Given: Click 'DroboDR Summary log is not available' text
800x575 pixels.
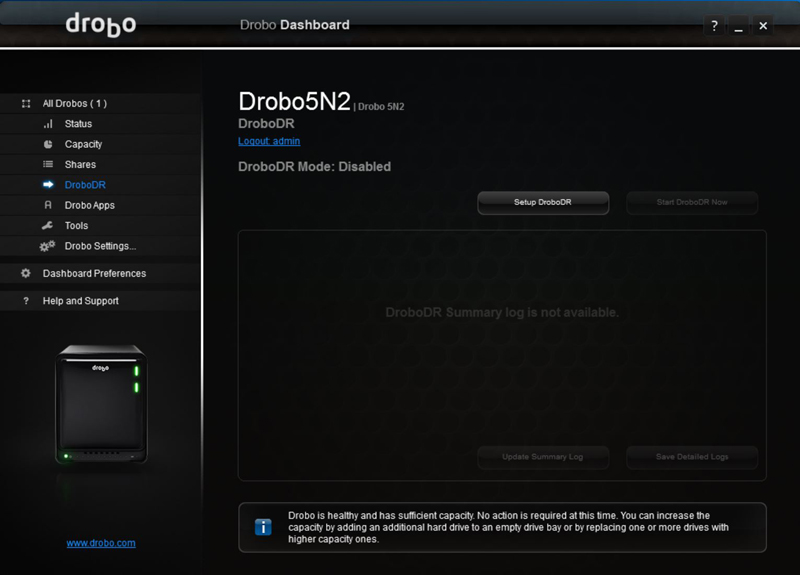Looking at the screenshot, I should pos(502,312).
